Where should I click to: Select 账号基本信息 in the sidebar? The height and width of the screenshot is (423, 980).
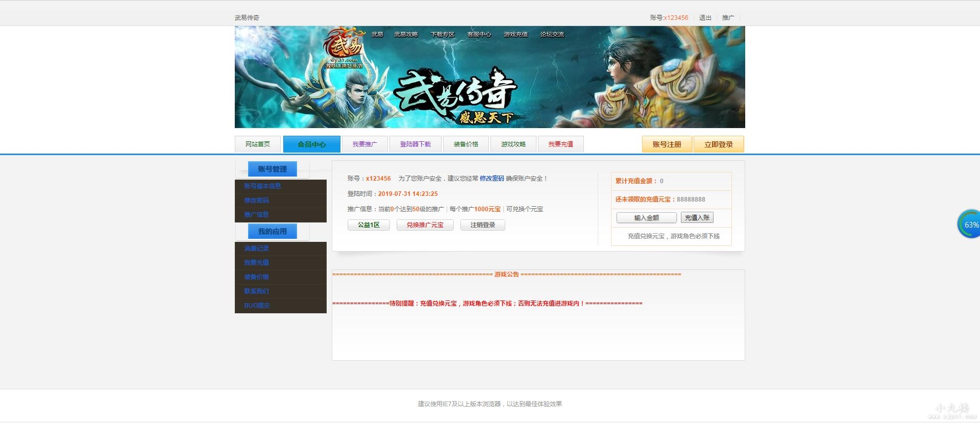[x=262, y=186]
